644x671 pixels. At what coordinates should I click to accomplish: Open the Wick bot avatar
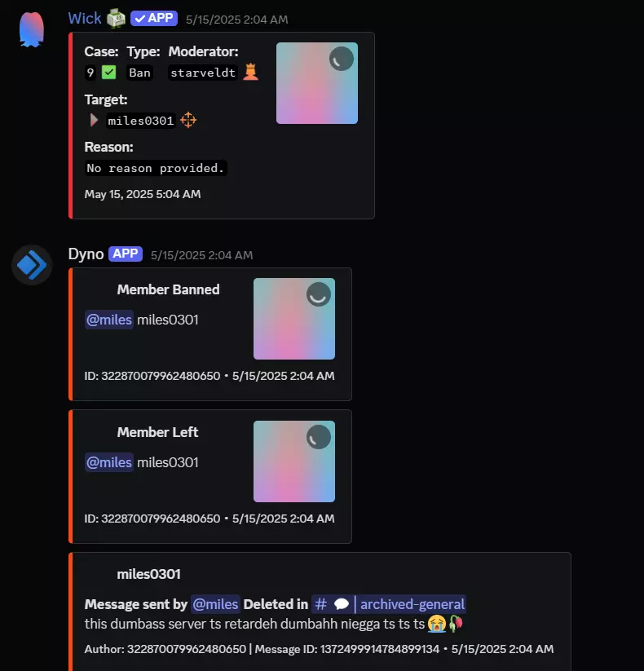coord(32,29)
